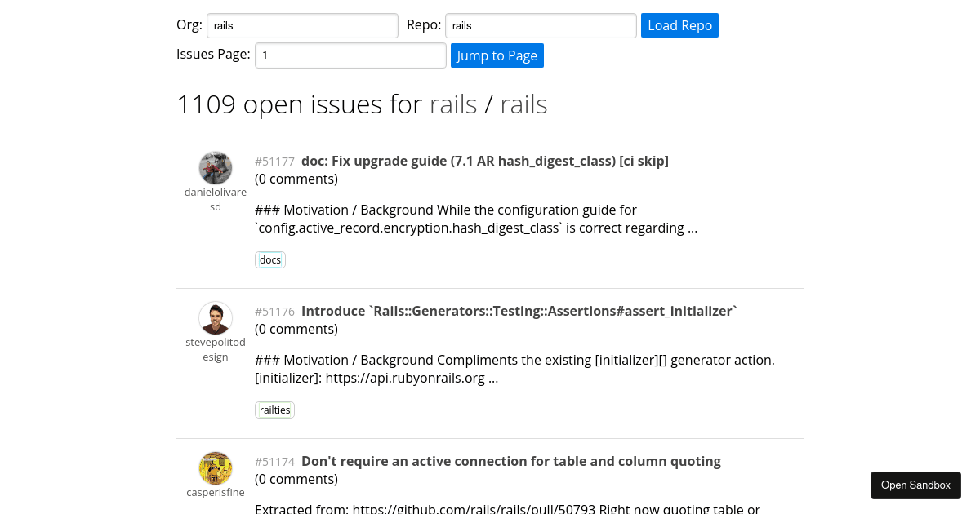Click issue number #51177

point(274,162)
